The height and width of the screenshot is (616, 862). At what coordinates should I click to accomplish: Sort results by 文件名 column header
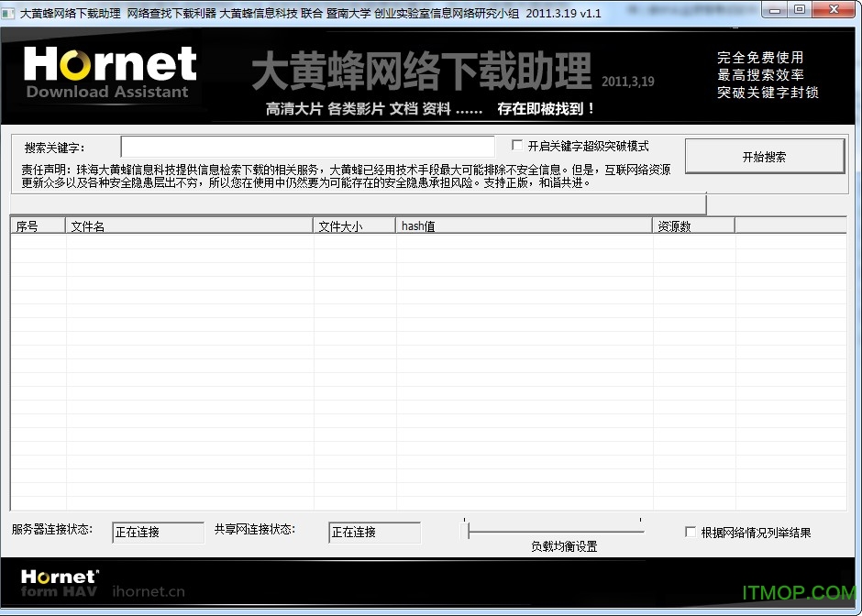(x=189, y=226)
